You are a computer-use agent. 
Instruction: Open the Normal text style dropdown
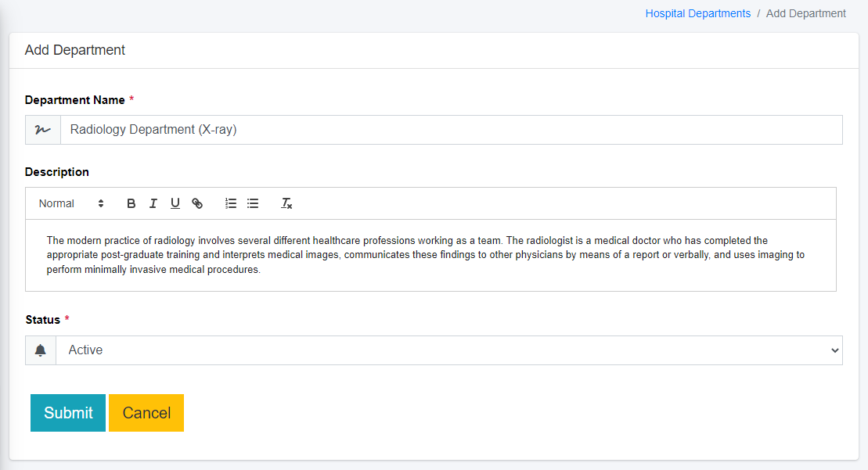[x=71, y=203]
